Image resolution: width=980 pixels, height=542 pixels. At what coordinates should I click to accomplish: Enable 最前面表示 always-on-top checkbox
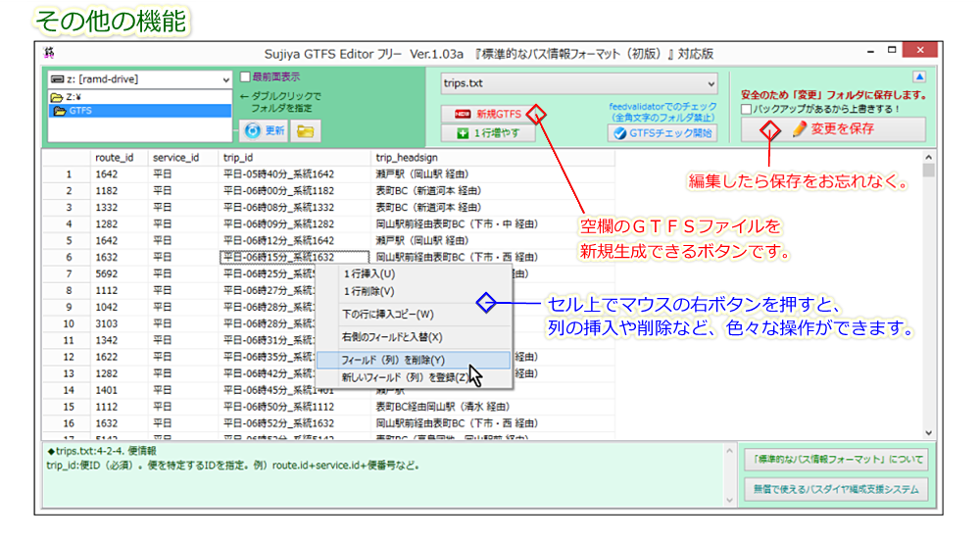246,76
